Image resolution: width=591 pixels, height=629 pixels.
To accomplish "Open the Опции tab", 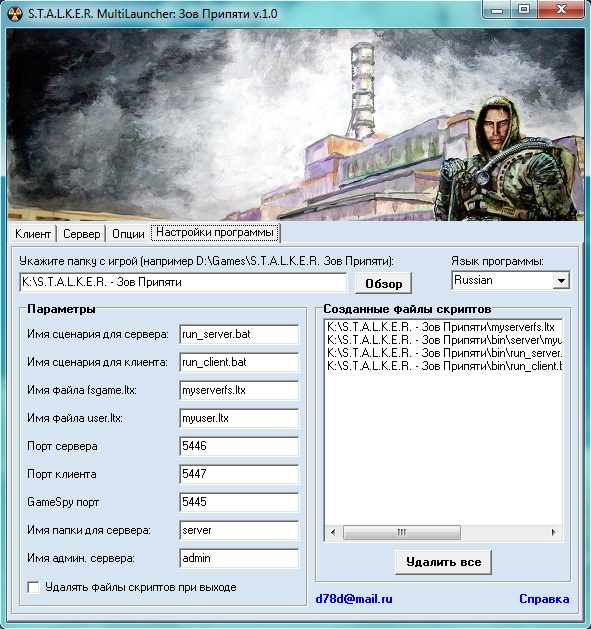I will [x=128, y=234].
